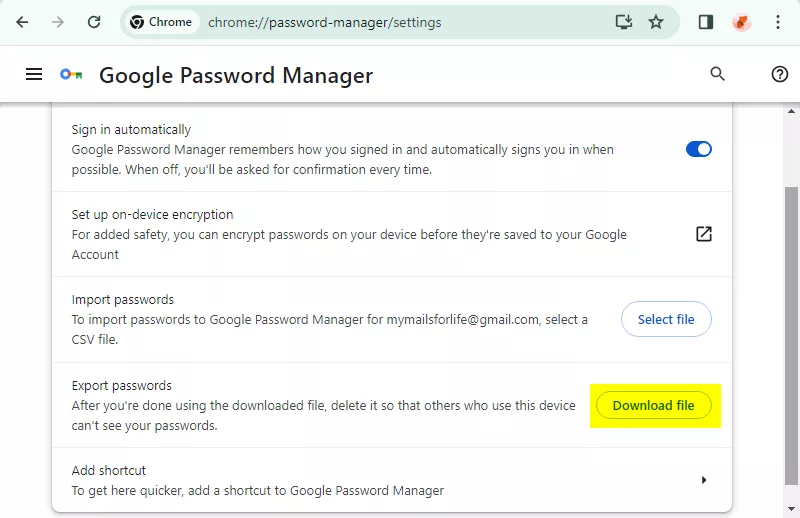Click the vertical scrollbar thumb

[791, 336]
